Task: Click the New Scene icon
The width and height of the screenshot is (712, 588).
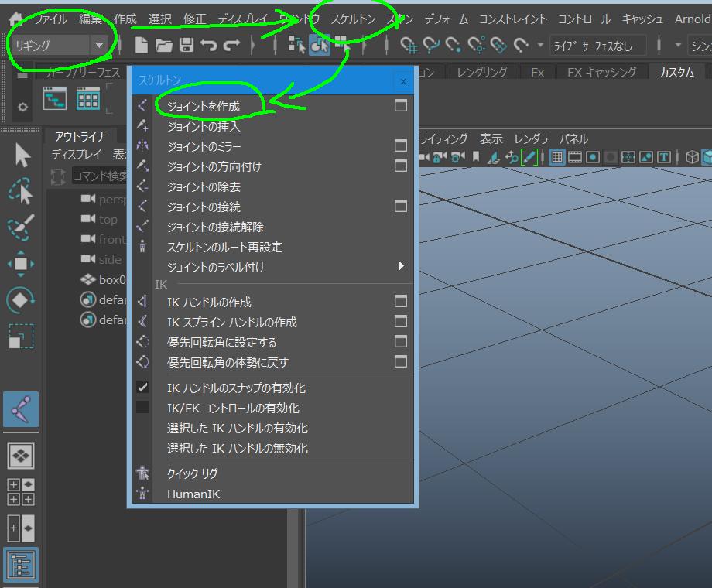Action: 142,45
